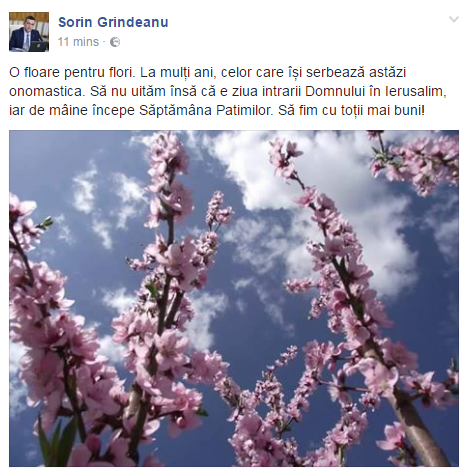This screenshot has width=467, height=475.
Task: Open Sorin Grindeanu's profile picture
Action: [29, 32]
